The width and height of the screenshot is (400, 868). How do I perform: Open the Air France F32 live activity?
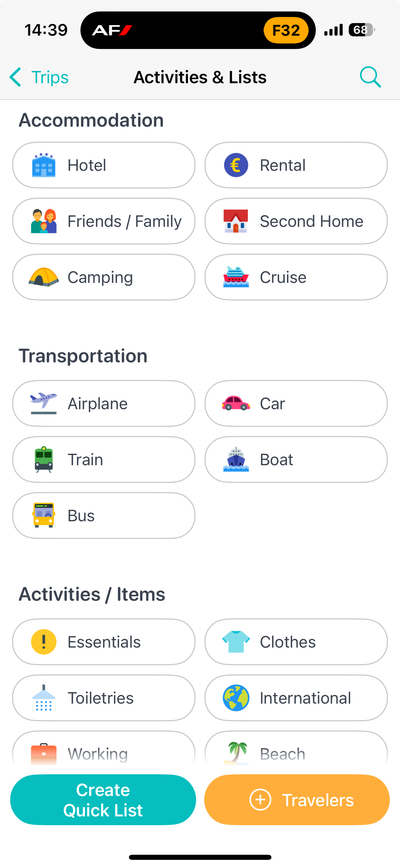pos(198,30)
